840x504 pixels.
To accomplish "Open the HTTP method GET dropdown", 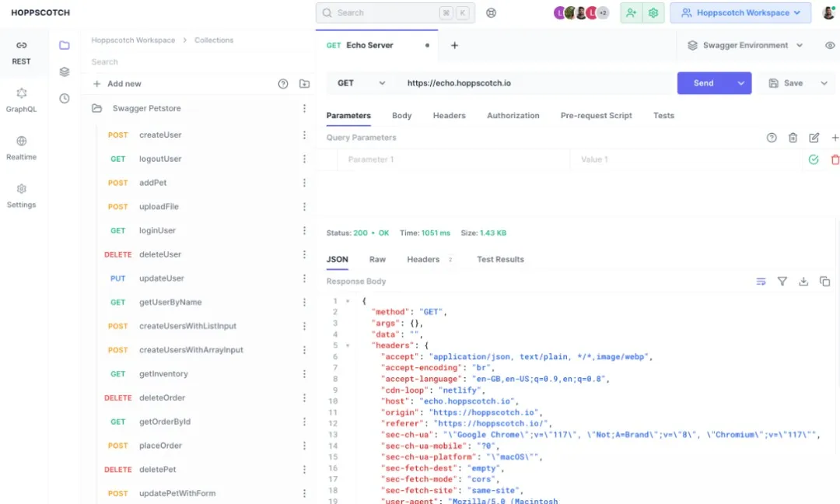I will point(361,83).
